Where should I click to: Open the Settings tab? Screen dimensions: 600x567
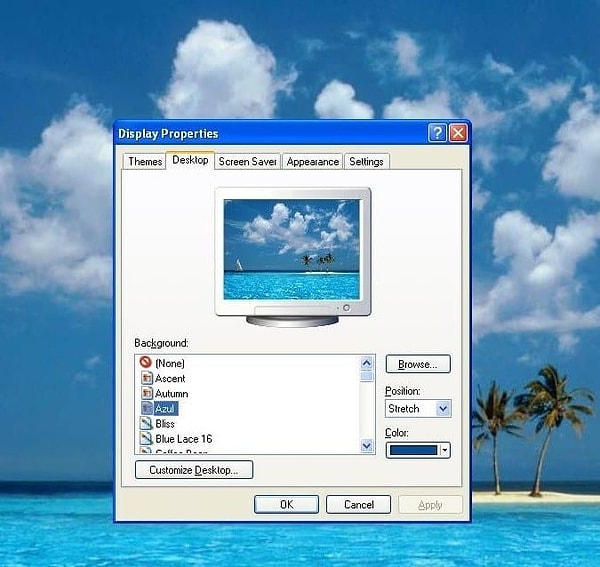[x=366, y=161]
